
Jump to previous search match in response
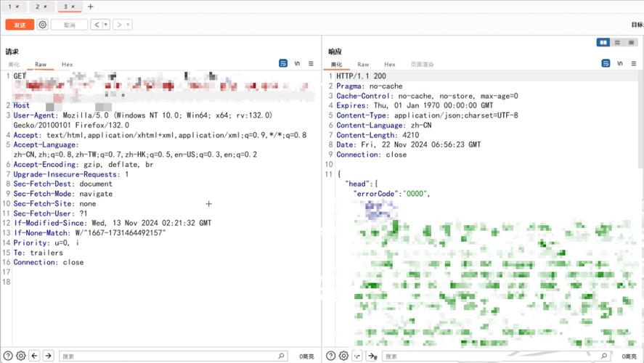[x=357, y=356]
